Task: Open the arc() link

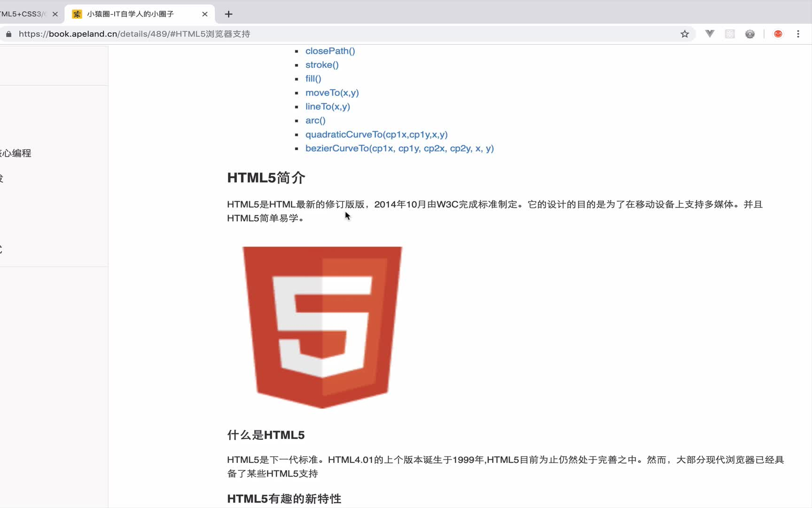Action: pyautogui.click(x=315, y=120)
